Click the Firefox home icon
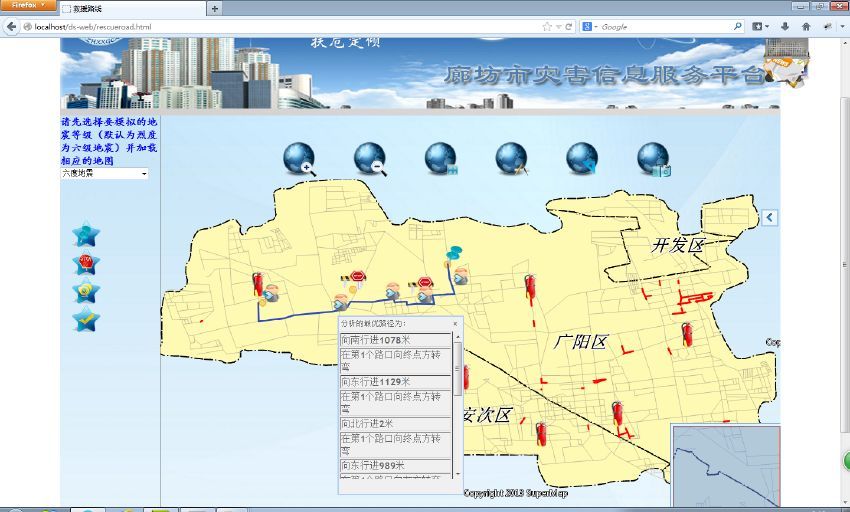The height and width of the screenshot is (512, 850). tap(806, 27)
